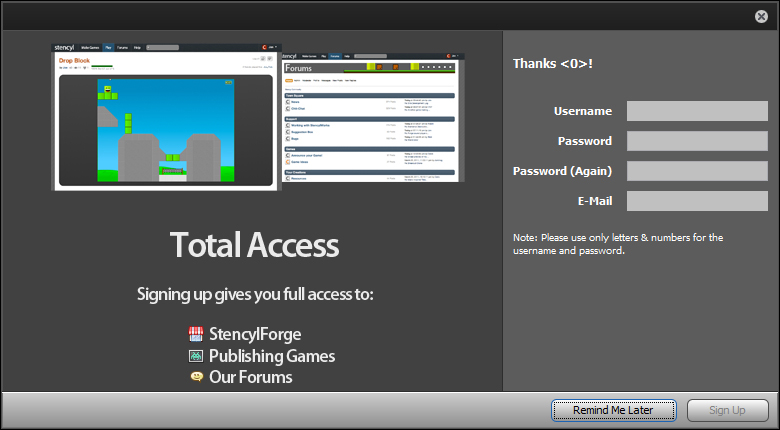780x430 pixels.
Task: Click the Password (Again) field label
Action: [x=562, y=171]
